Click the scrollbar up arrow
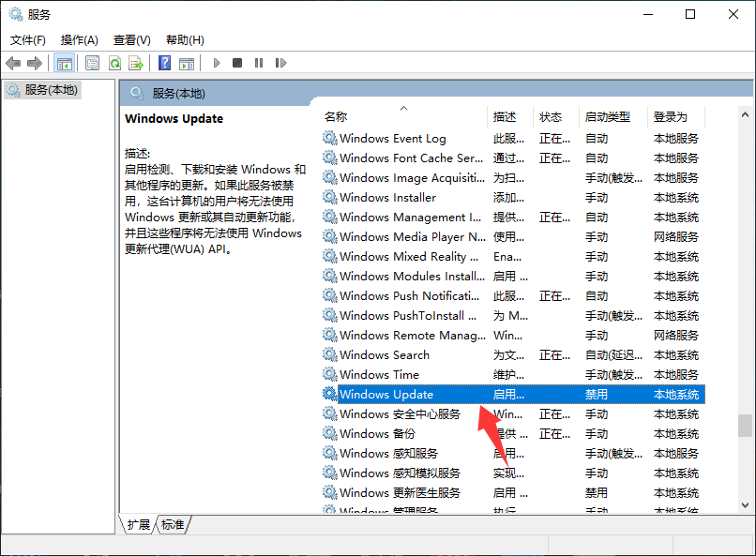The height and width of the screenshot is (556, 756). click(x=745, y=114)
